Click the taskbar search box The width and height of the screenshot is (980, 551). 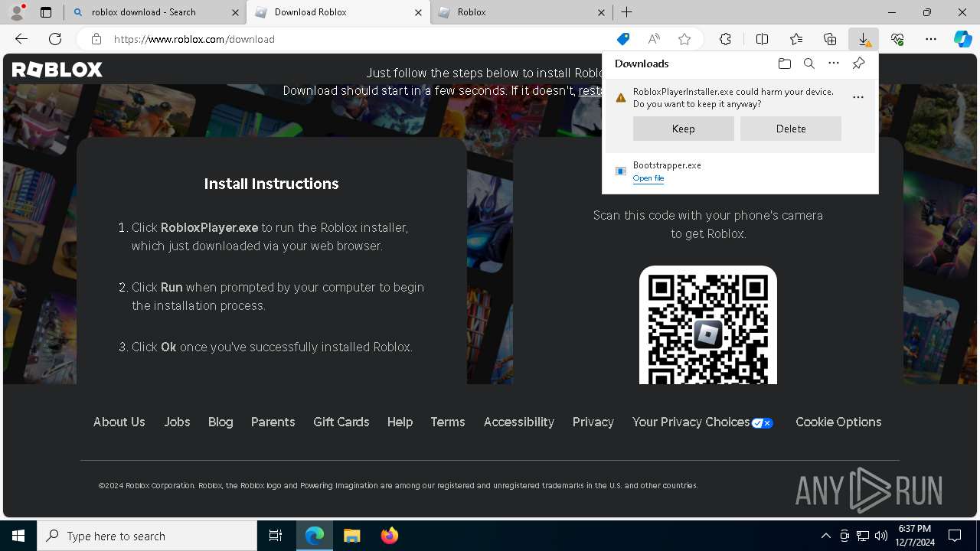pos(147,536)
